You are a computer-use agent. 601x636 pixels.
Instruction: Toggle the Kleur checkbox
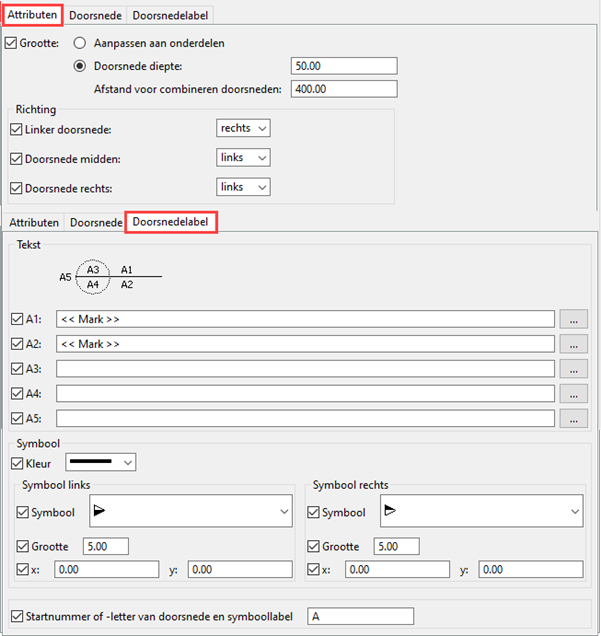point(17,463)
